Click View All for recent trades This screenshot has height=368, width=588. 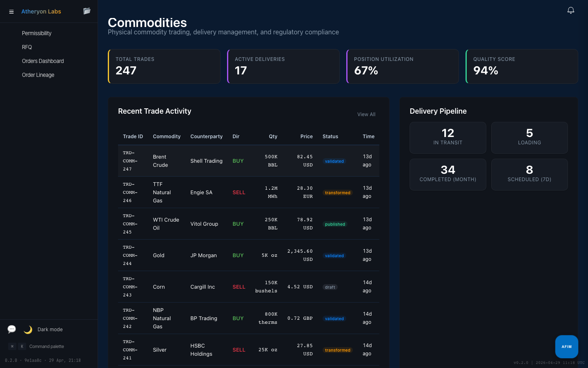click(x=366, y=114)
